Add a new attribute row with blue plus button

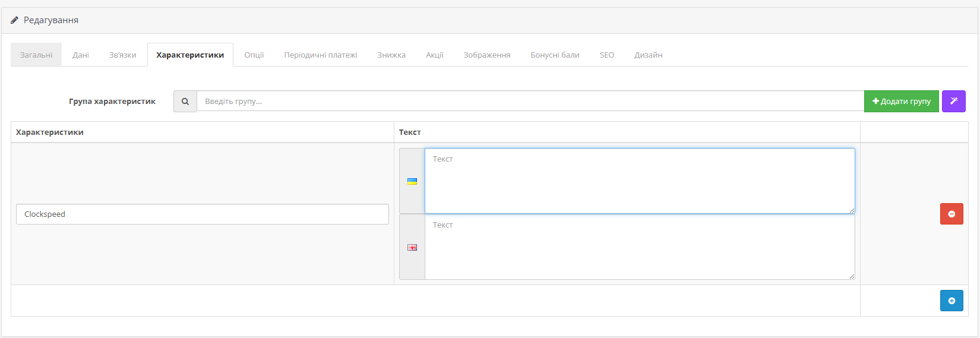tap(951, 301)
